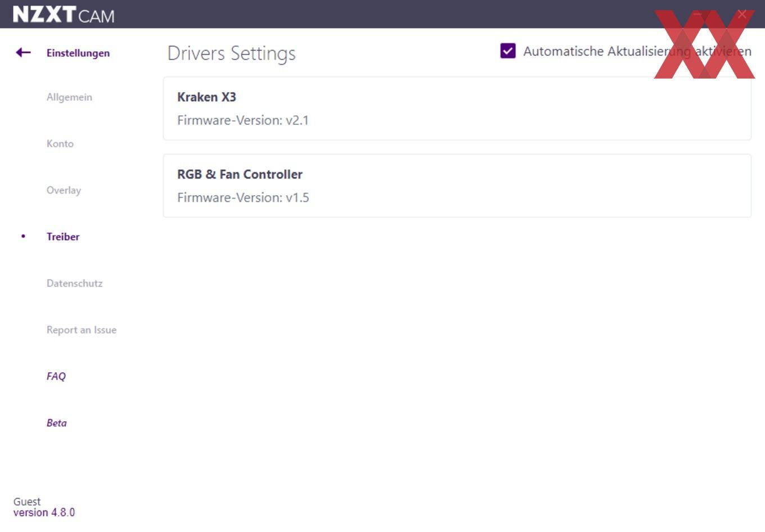Click the version 4.8.0 text
The height and width of the screenshot is (532, 765).
44,512
